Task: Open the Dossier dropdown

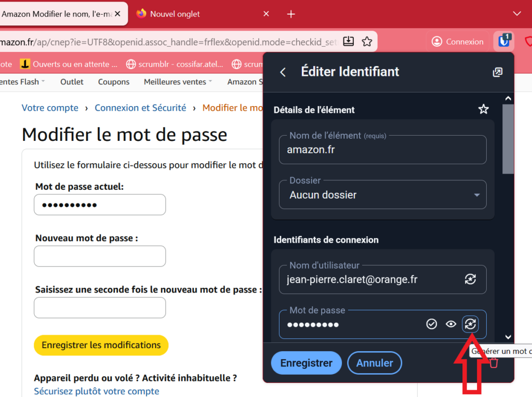Action: [382, 195]
